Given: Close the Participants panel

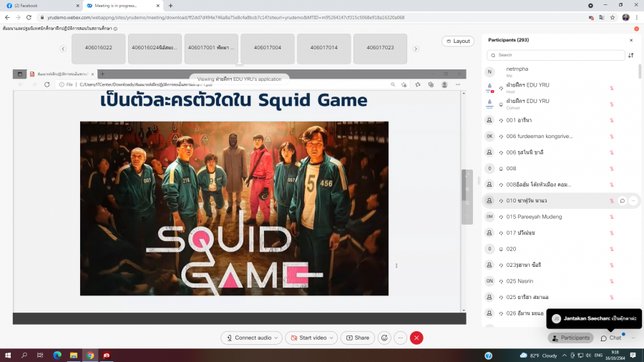Looking at the screenshot, I should click(x=631, y=41).
